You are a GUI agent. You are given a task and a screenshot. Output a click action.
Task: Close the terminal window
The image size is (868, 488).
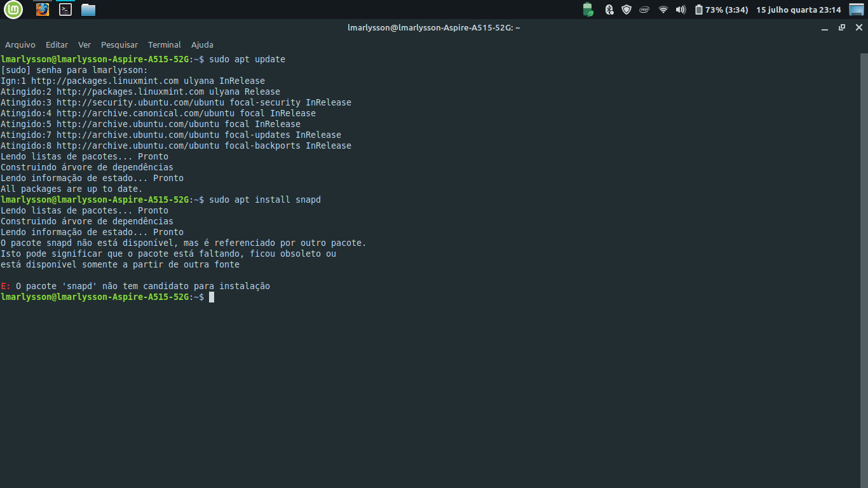coord(859,28)
